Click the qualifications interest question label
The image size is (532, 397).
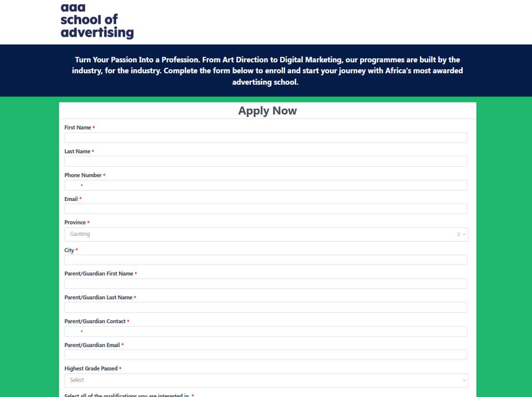coord(127,395)
